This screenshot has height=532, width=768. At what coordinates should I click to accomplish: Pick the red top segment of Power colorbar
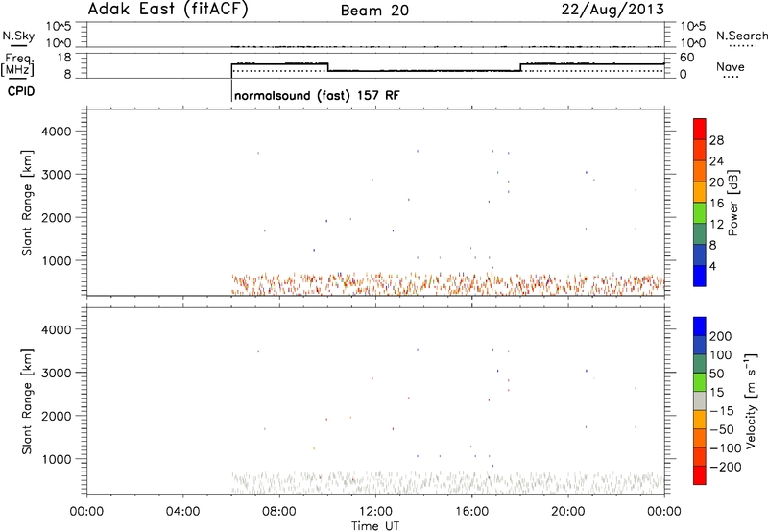click(x=700, y=130)
